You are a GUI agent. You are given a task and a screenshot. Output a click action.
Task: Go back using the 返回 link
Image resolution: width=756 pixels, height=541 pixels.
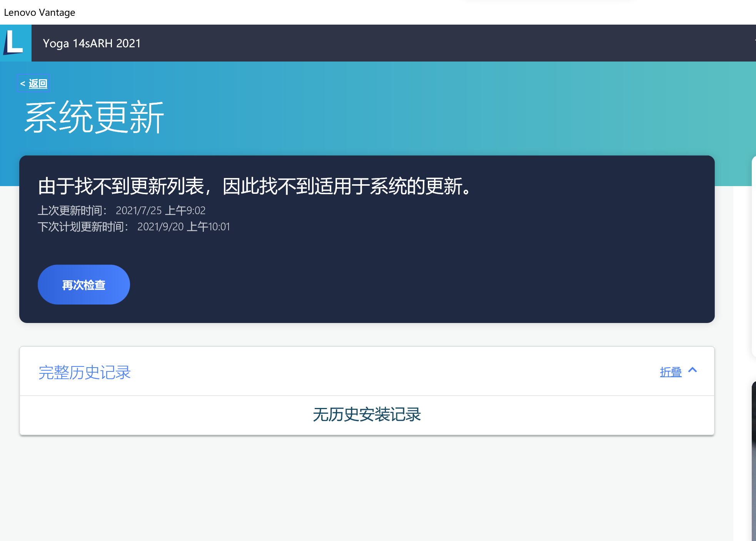point(38,83)
